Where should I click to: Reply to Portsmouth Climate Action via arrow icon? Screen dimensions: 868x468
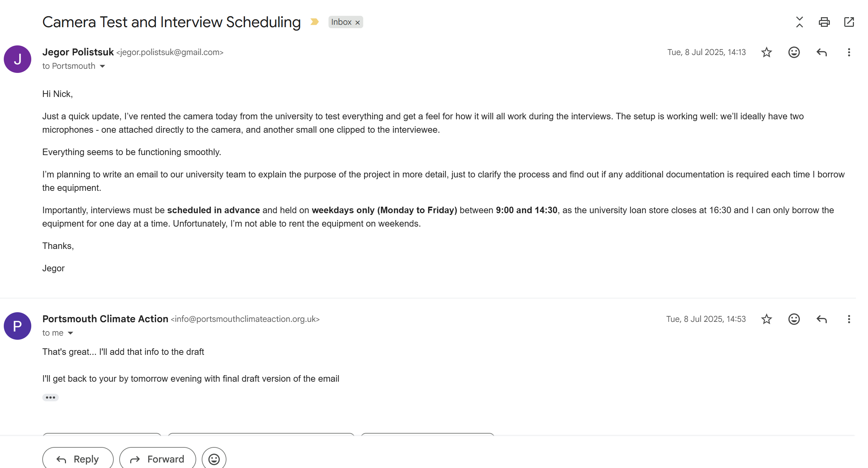pyautogui.click(x=821, y=319)
